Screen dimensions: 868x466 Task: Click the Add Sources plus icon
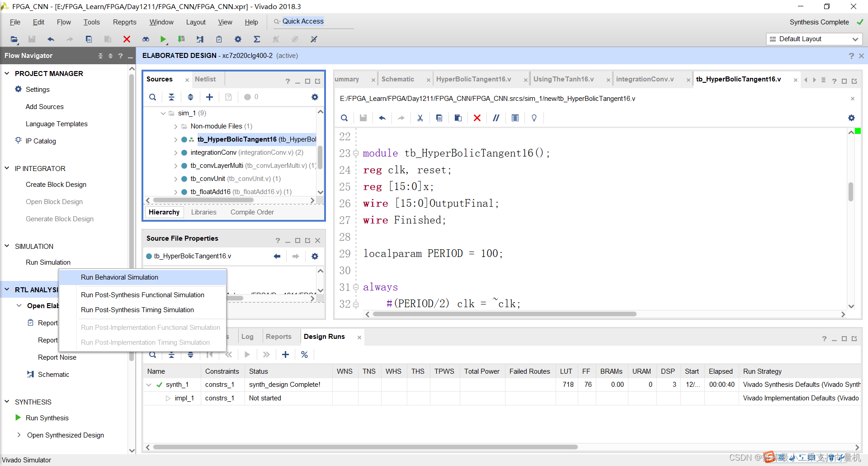(x=209, y=97)
